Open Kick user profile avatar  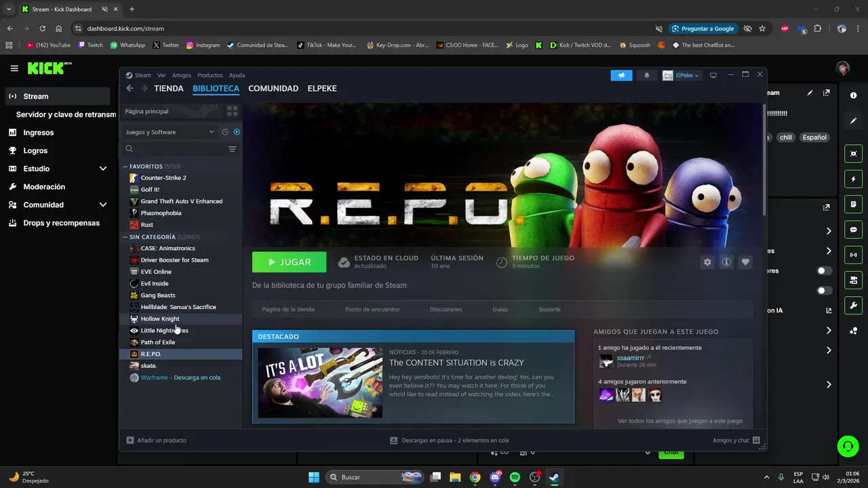[x=842, y=68]
